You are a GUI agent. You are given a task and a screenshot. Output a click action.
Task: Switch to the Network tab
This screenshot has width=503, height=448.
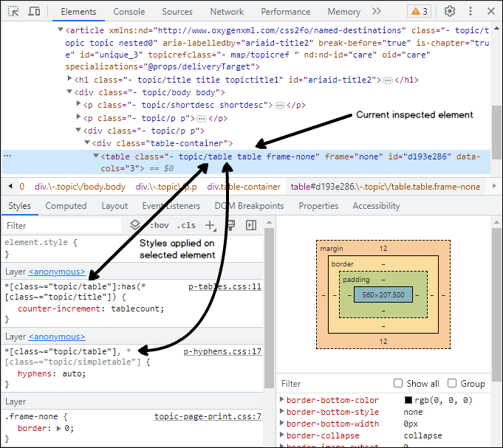[x=227, y=12]
